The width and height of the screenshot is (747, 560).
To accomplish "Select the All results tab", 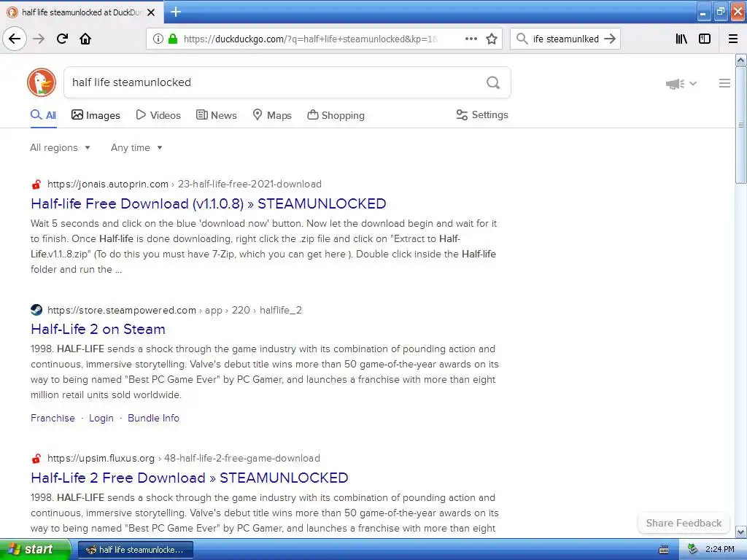I will pos(43,115).
